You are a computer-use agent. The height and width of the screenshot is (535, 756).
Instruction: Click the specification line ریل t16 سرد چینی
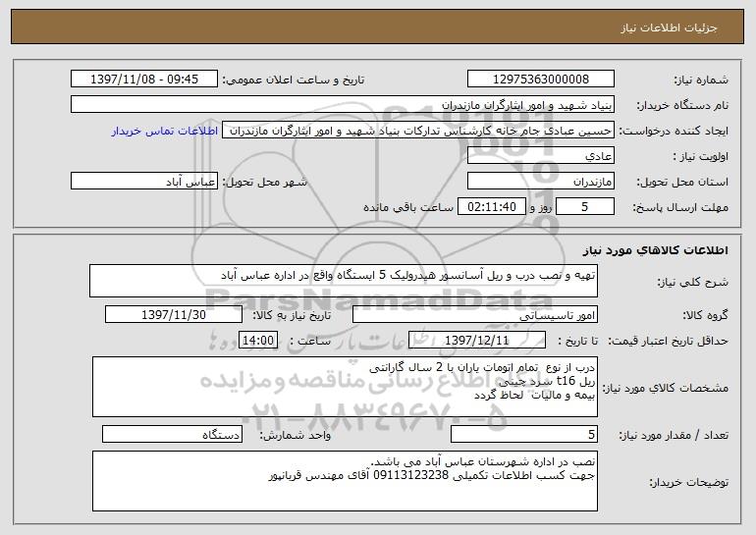[547, 381]
